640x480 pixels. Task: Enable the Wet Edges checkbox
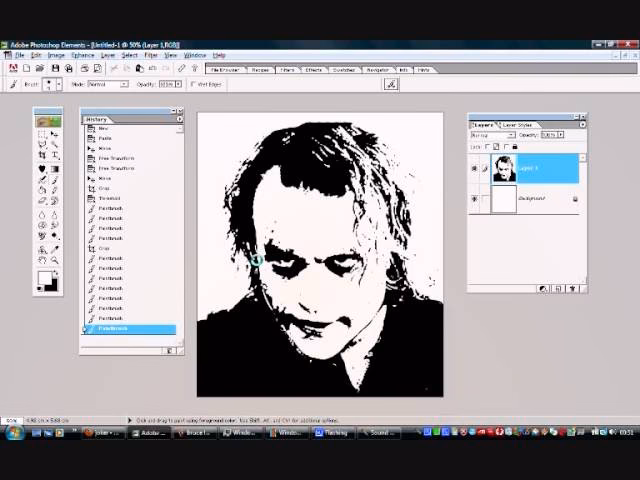(x=193, y=84)
